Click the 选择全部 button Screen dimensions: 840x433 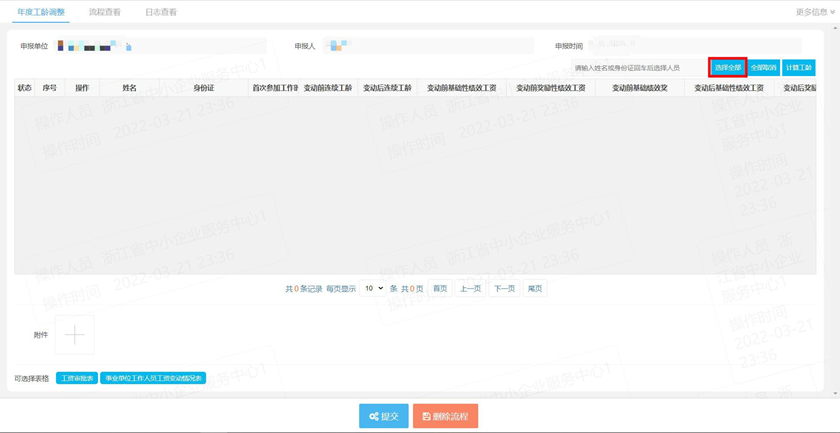click(x=728, y=68)
